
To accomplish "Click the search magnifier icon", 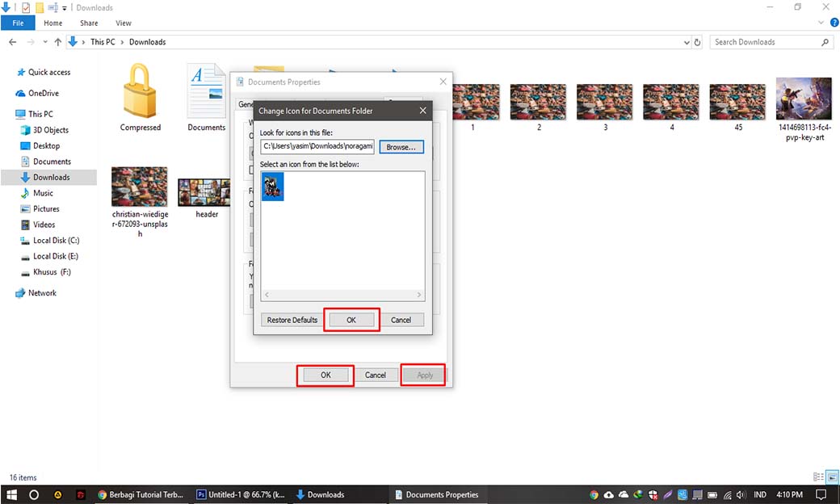I will point(825,42).
